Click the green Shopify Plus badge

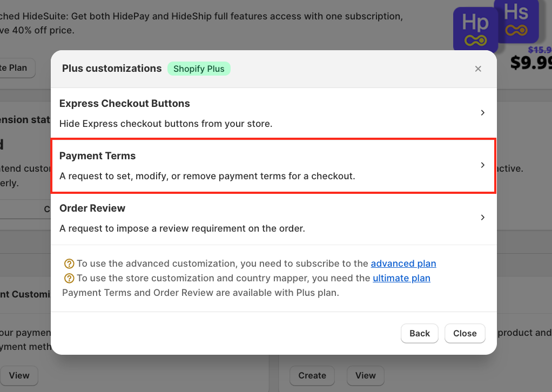(199, 69)
